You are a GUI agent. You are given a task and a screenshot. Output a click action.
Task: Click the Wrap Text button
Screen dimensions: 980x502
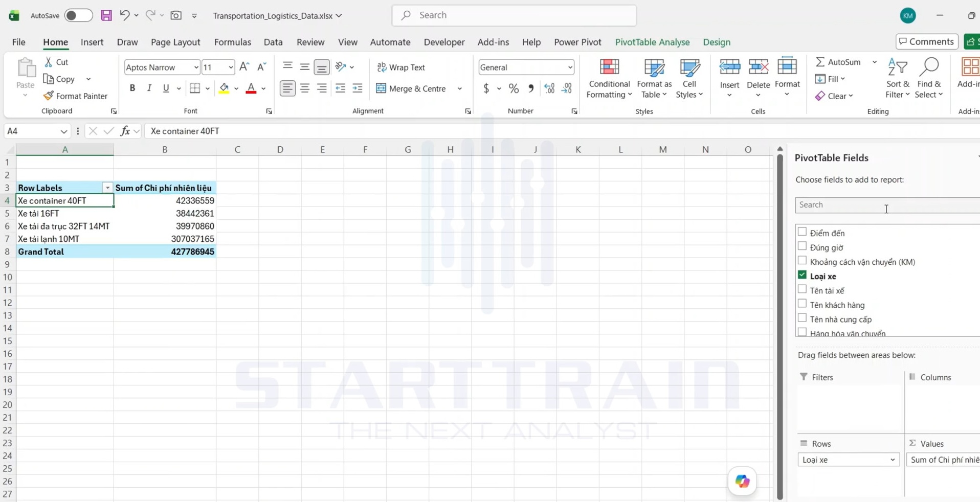pos(401,67)
